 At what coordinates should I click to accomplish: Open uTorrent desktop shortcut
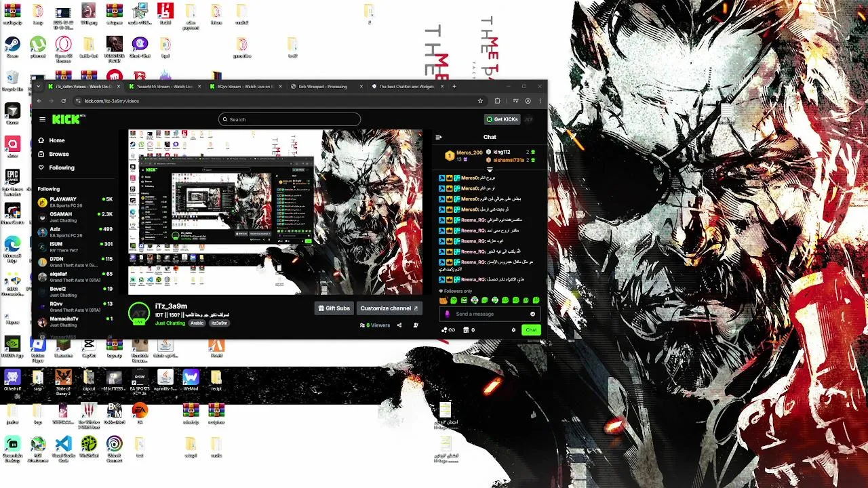(x=38, y=47)
